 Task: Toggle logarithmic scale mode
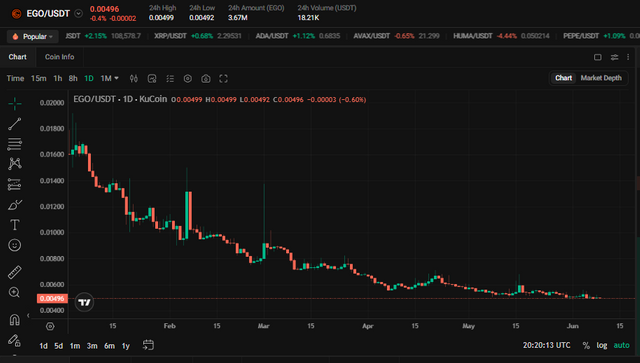coord(602,345)
